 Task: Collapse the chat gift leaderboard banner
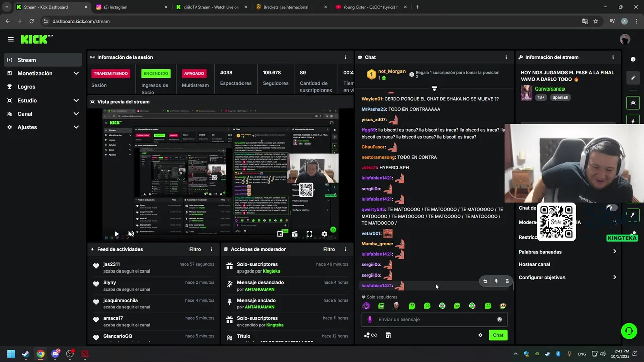coord(434,88)
